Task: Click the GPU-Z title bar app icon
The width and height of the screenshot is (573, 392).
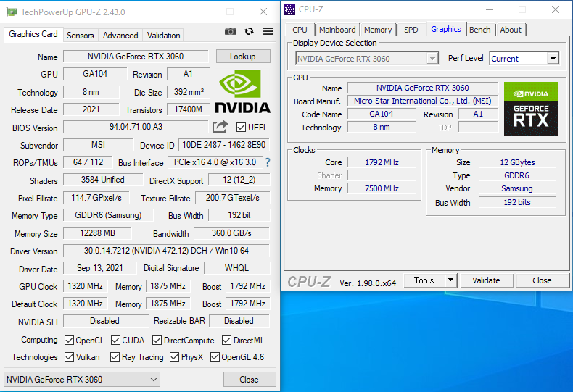Action: point(12,12)
